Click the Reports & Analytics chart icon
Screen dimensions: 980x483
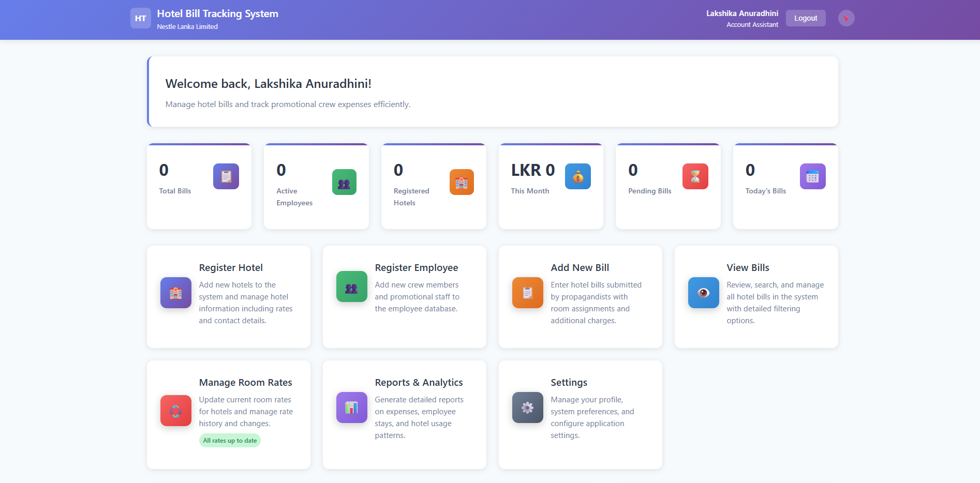pyautogui.click(x=351, y=407)
